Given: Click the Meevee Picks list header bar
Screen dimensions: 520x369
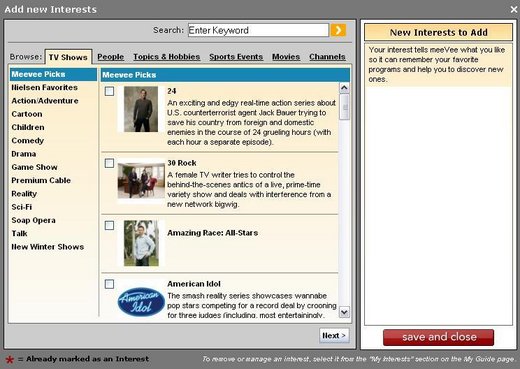Looking at the screenshot, I should tap(225, 75).
